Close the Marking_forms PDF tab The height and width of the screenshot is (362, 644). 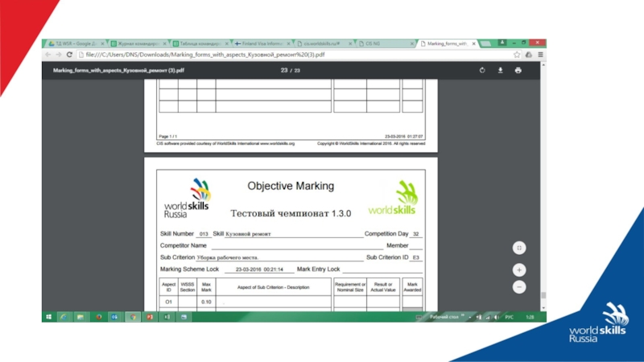coord(473,43)
